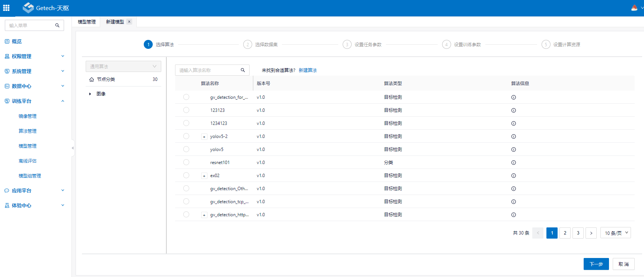
Task: Close the 新建模型 tab
Action: coord(129,22)
